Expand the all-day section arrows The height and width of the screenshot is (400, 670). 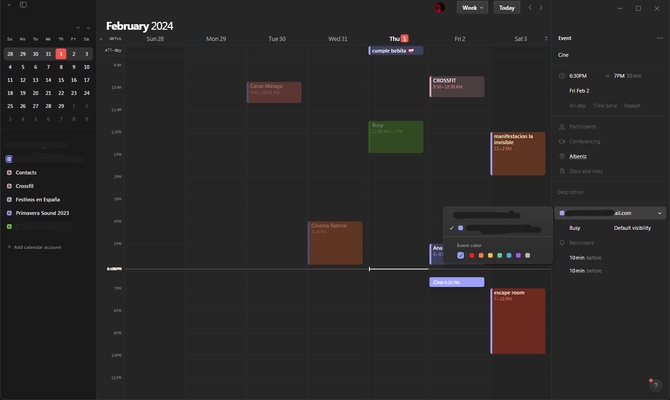click(x=546, y=39)
